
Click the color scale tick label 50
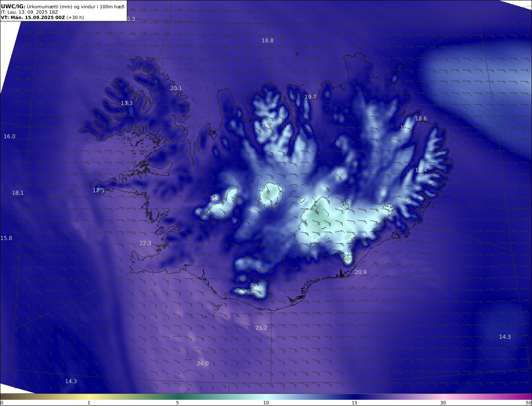tap(529, 403)
